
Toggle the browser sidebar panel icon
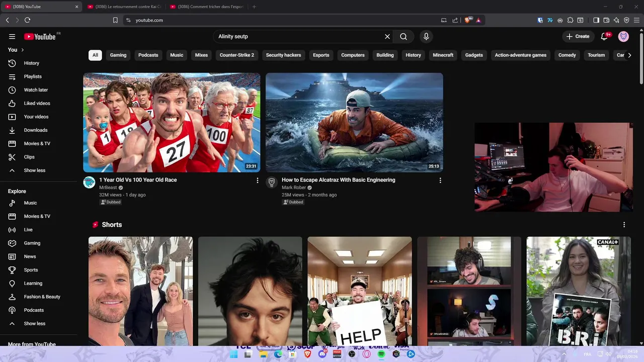click(596, 20)
